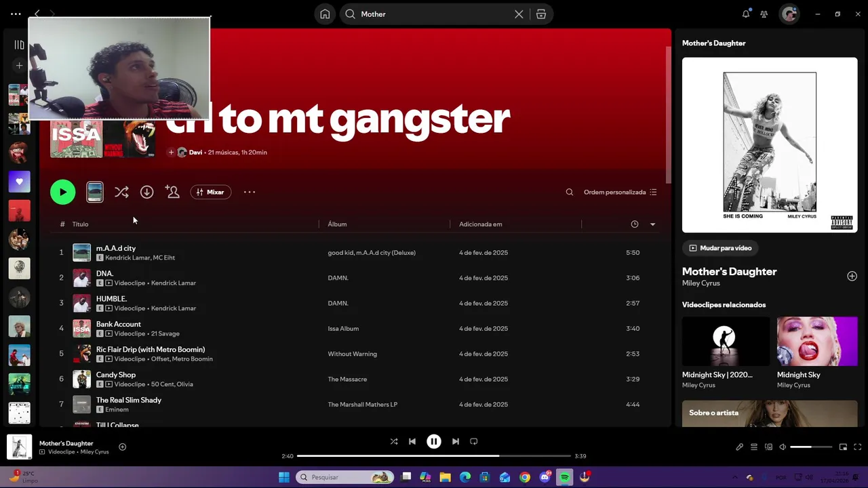
Task: Open Liked Songs heart playlist
Action: 19,182
